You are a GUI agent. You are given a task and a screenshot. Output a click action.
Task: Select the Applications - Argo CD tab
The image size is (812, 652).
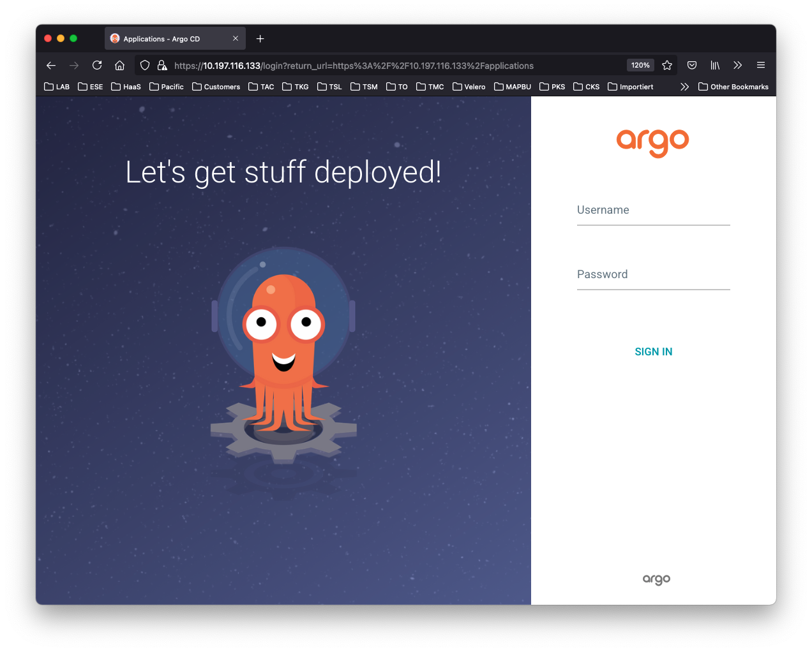pyautogui.click(x=166, y=38)
